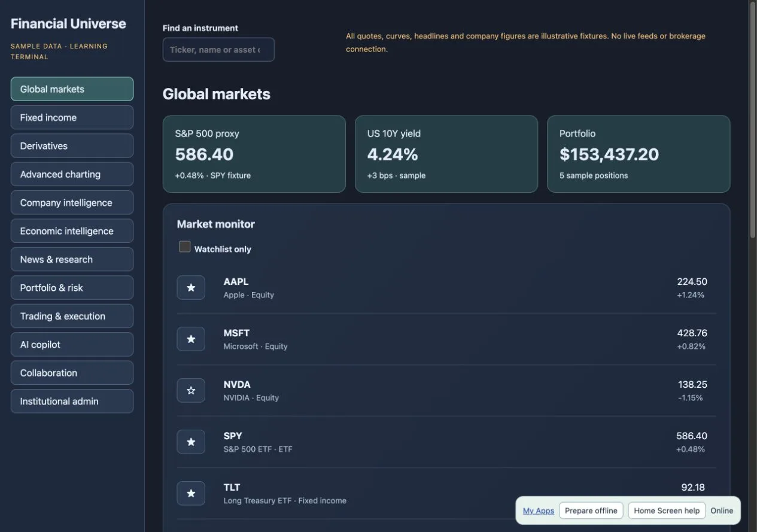Click the NVDA change -1.15%
The width and height of the screenshot is (757, 532).
691,398
